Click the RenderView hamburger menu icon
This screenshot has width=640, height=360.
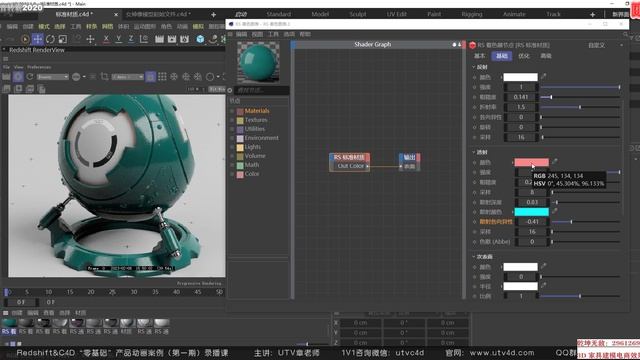(x=5, y=58)
